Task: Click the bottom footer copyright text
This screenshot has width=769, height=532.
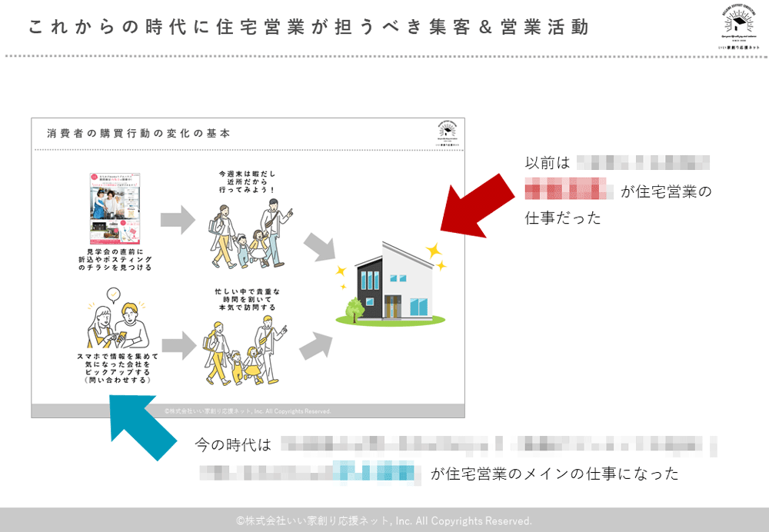Action: [384, 520]
